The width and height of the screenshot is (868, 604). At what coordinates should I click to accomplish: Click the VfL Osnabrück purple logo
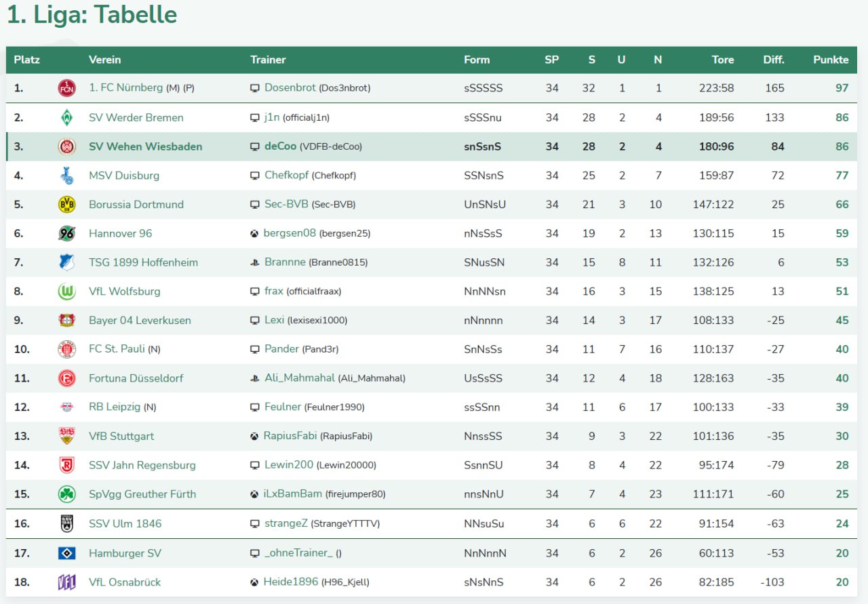66,582
